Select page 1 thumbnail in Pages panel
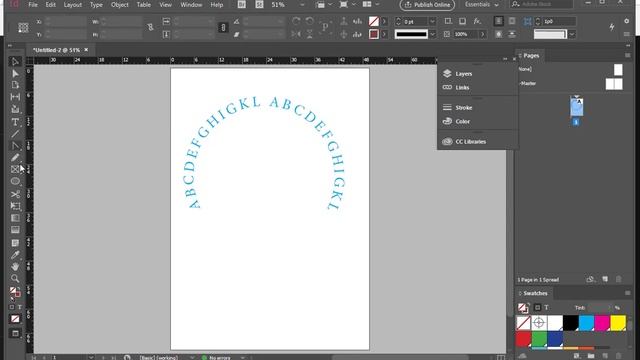The image size is (640, 360). pyautogui.click(x=576, y=107)
